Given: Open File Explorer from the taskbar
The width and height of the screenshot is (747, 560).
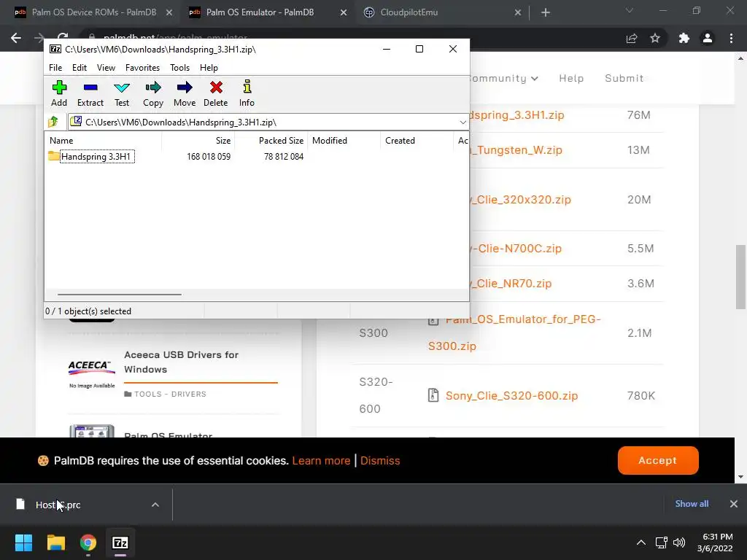Looking at the screenshot, I should [x=55, y=542].
